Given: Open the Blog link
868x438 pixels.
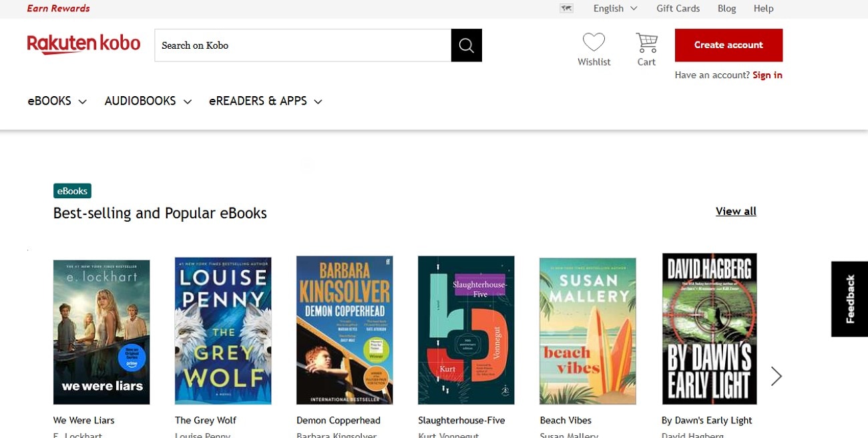Looking at the screenshot, I should 726,9.
